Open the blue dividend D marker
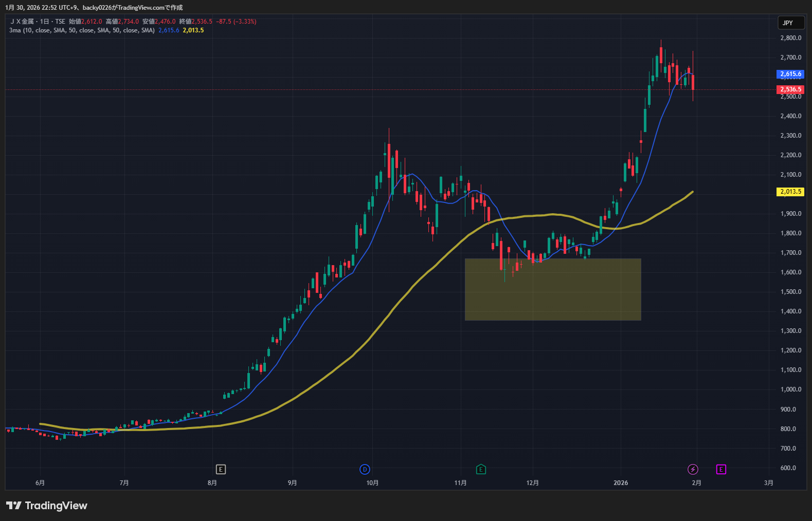The height and width of the screenshot is (521, 812). (x=365, y=469)
